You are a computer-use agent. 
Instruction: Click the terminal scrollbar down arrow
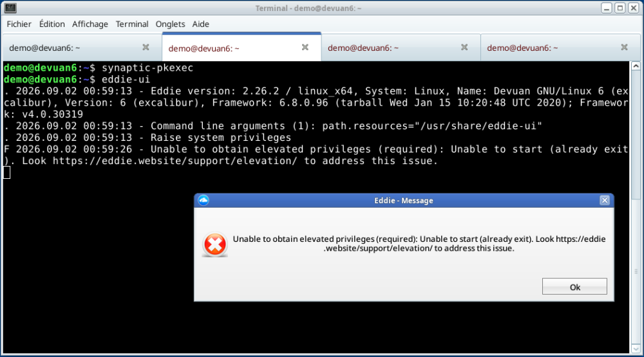[636, 349]
